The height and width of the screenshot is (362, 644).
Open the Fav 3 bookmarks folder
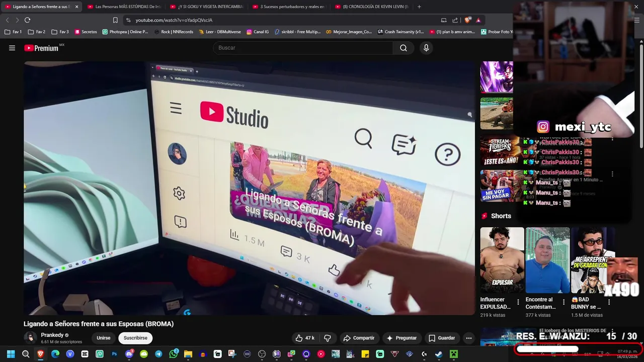click(60, 32)
